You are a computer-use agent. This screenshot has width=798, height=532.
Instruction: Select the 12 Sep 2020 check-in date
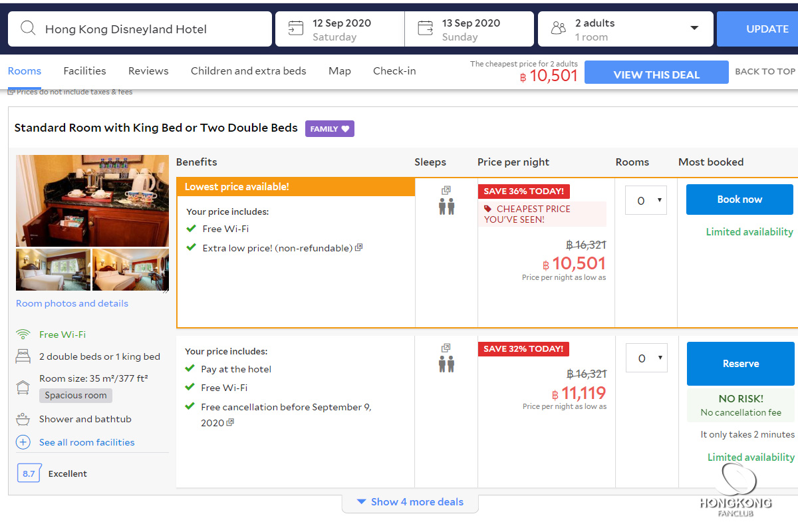(x=340, y=29)
